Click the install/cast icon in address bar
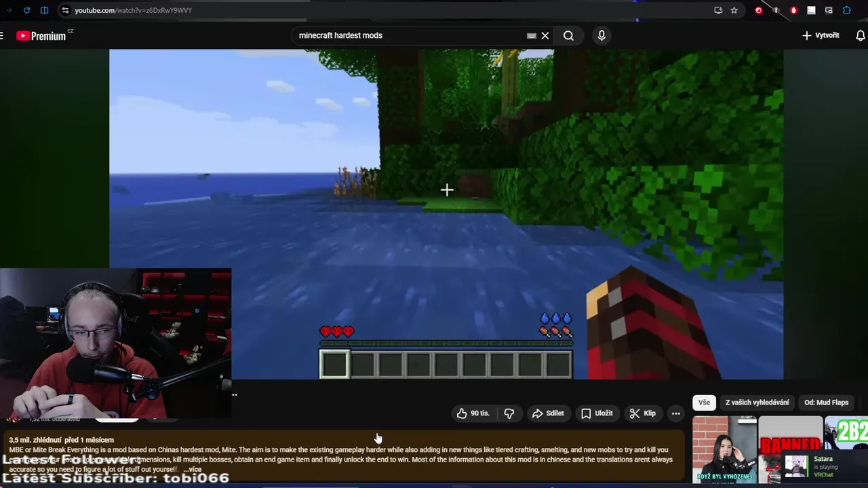The height and width of the screenshot is (488, 868). (x=718, y=10)
